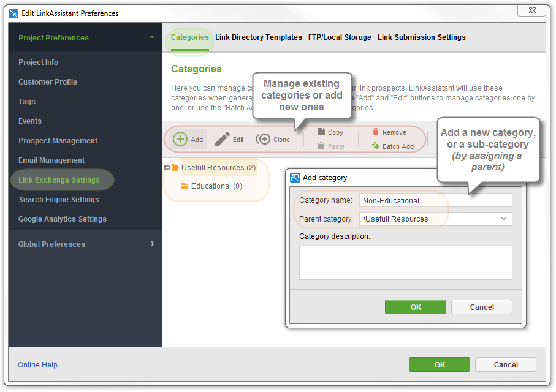Click Cancel in the Preferences window footer
Image resolution: width=556 pixels, height=392 pixels.
[x=506, y=364]
